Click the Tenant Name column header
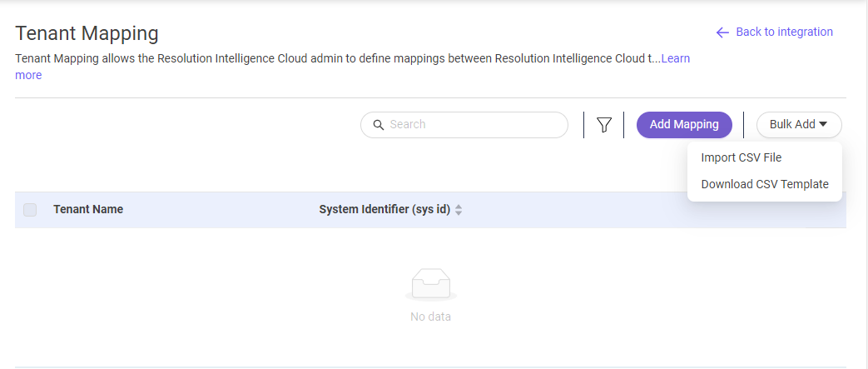 point(88,209)
